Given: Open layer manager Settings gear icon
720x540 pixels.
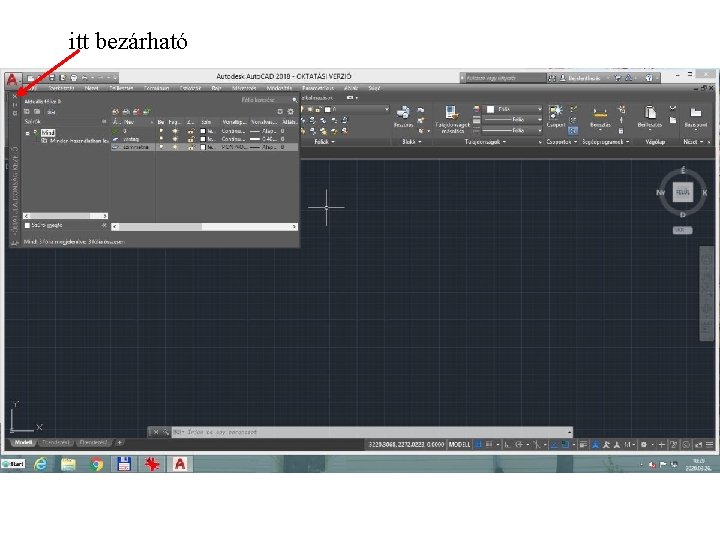Looking at the screenshot, I should coord(290,112).
